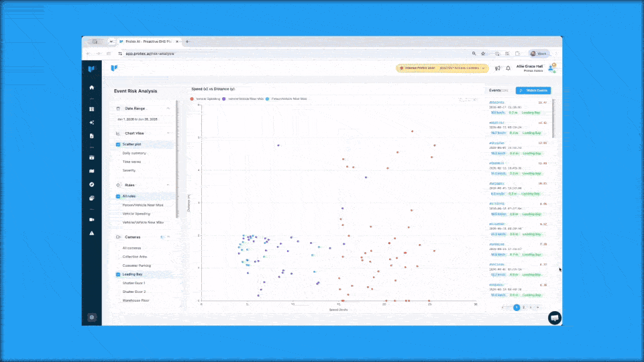The width and height of the screenshot is (644, 362).
Task: Click the events list scrollbar
Action: pyautogui.click(x=553, y=118)
